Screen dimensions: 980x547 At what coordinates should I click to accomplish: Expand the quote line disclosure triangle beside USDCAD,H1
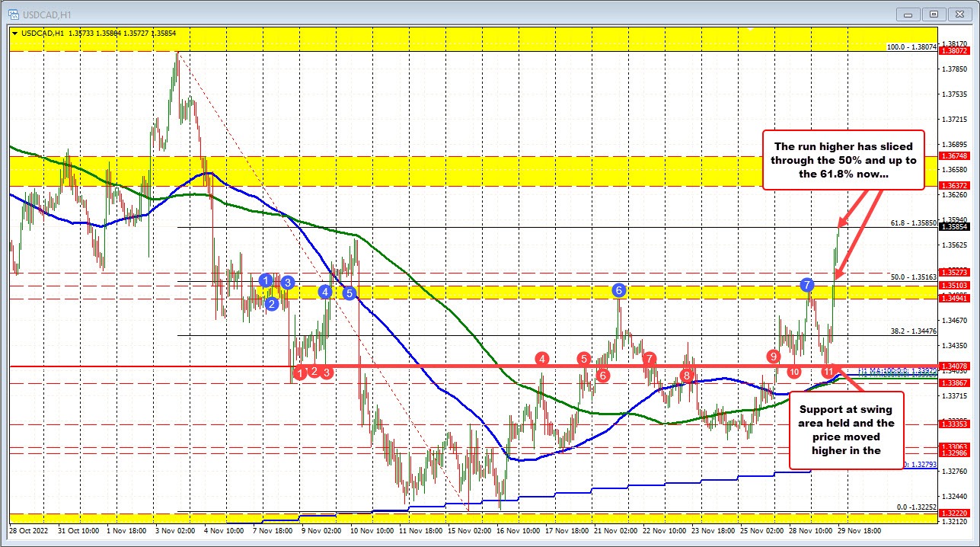click(x=14, y=34)
